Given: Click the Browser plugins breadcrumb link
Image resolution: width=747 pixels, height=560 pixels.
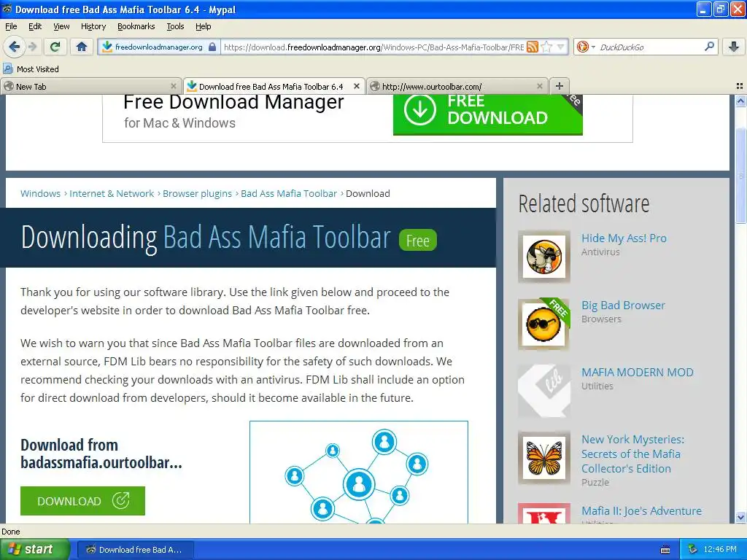Looking at the screenshot, I should (197, 193).
